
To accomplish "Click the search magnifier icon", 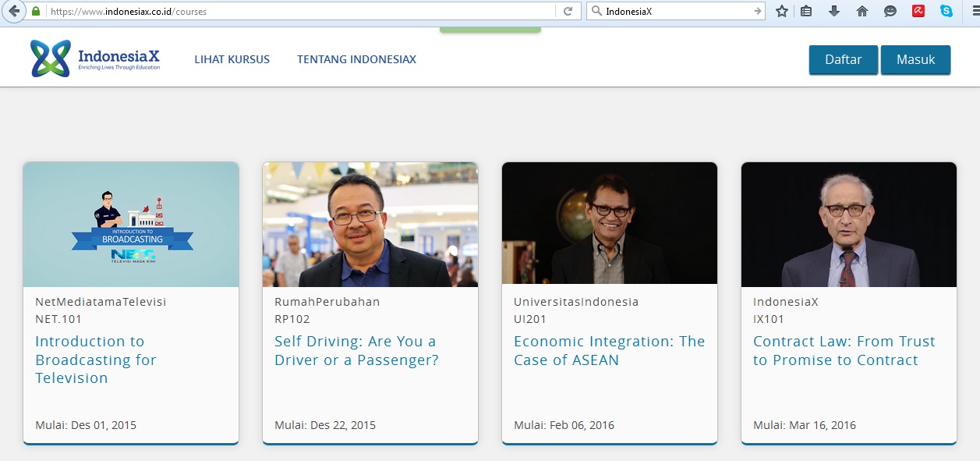I will 596,12.
